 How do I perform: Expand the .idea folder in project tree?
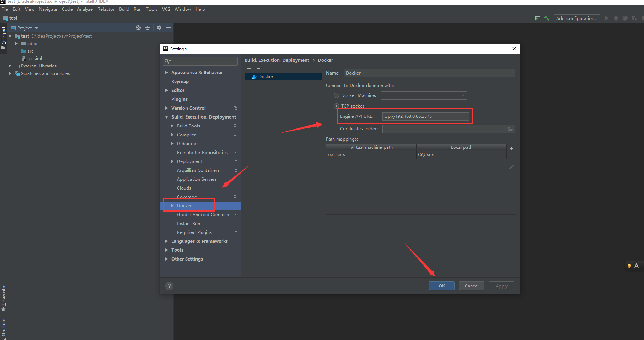point(16,44)
